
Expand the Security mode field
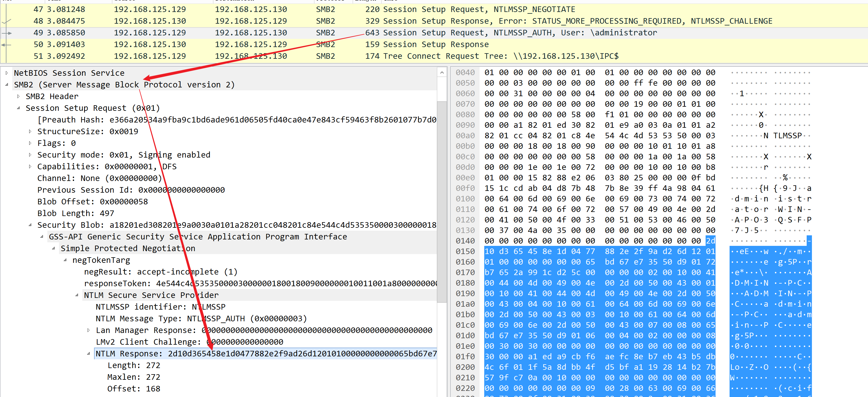pyautogui.click(x=30, y=155)
